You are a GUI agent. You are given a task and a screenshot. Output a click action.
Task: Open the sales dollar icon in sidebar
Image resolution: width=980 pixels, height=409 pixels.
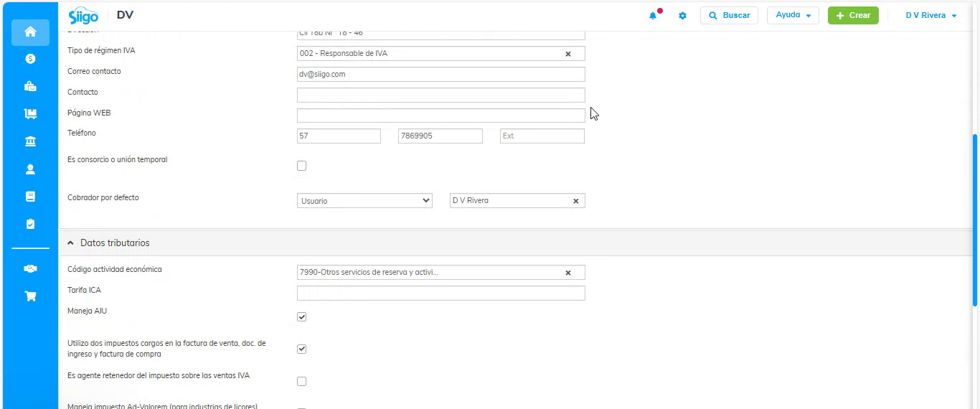[30, 59]
